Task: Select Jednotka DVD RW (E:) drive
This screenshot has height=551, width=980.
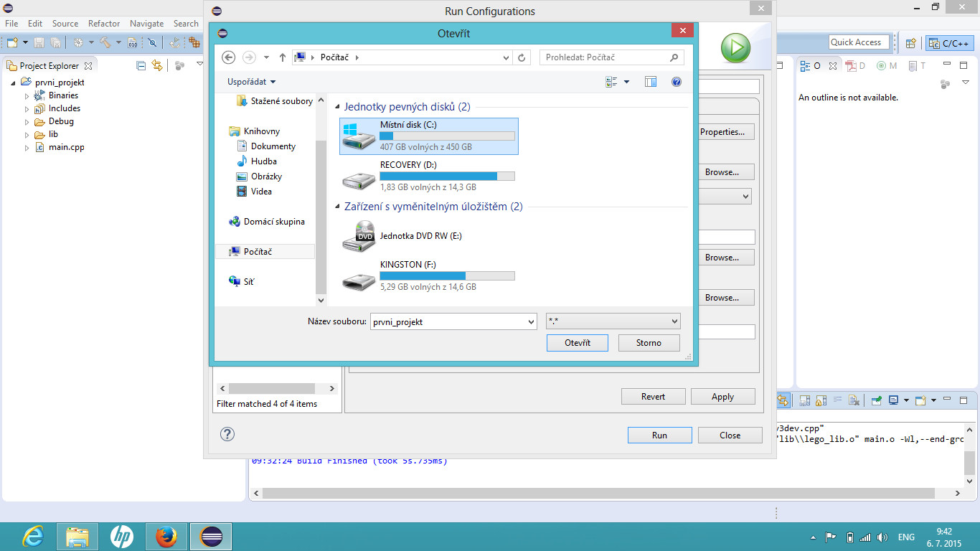Action: click(415, 236)
